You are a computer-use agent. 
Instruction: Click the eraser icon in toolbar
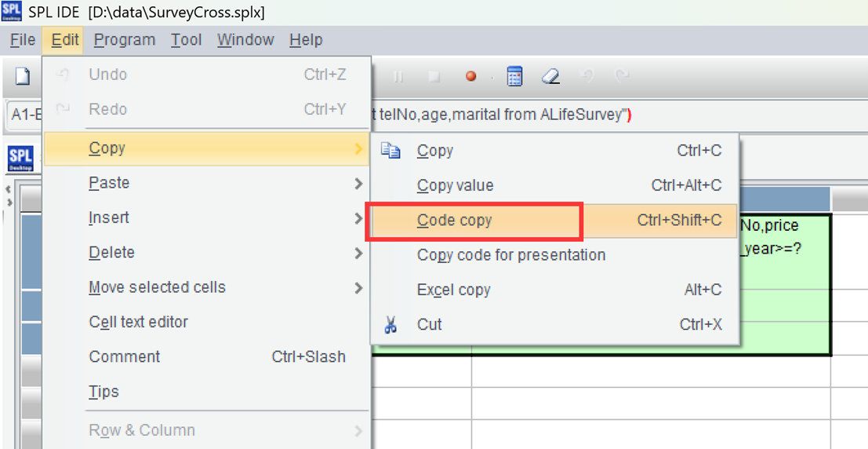[x=550, y=76]
